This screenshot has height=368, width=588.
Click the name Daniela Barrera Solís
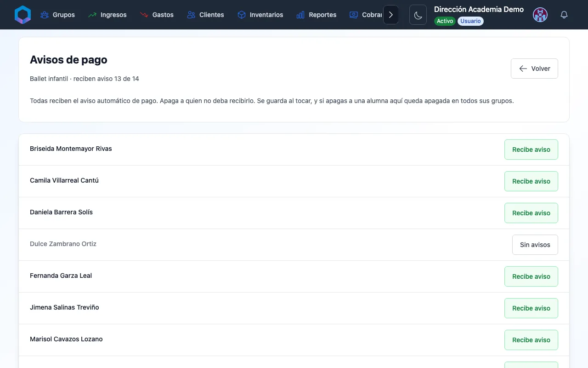pyautogui.click(x=61, y=212)
